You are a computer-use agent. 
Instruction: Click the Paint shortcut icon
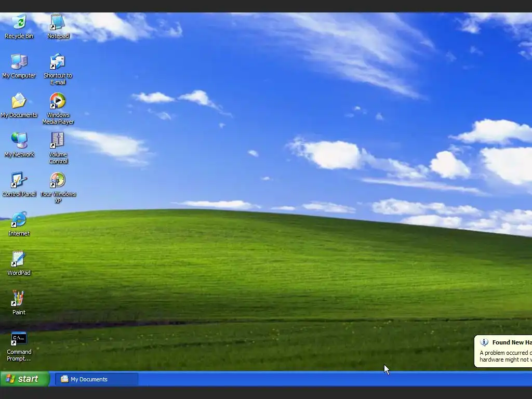[x=19, y=298]
